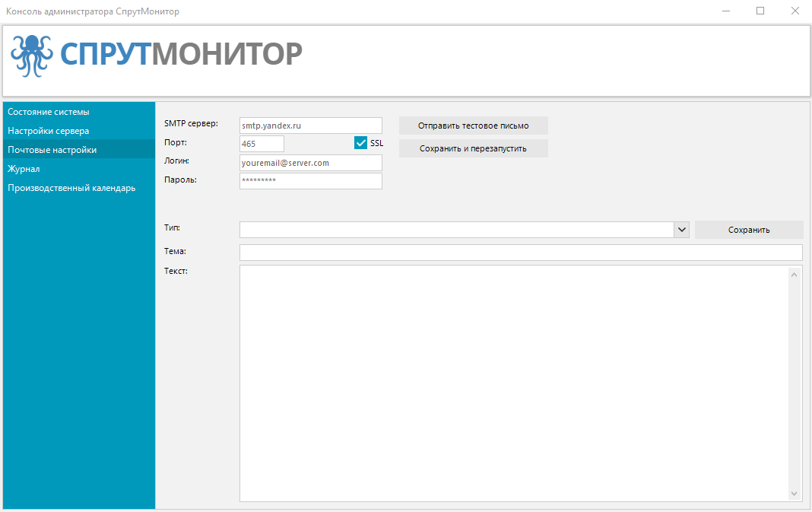Click the Тема subject input field

[521, 253]
